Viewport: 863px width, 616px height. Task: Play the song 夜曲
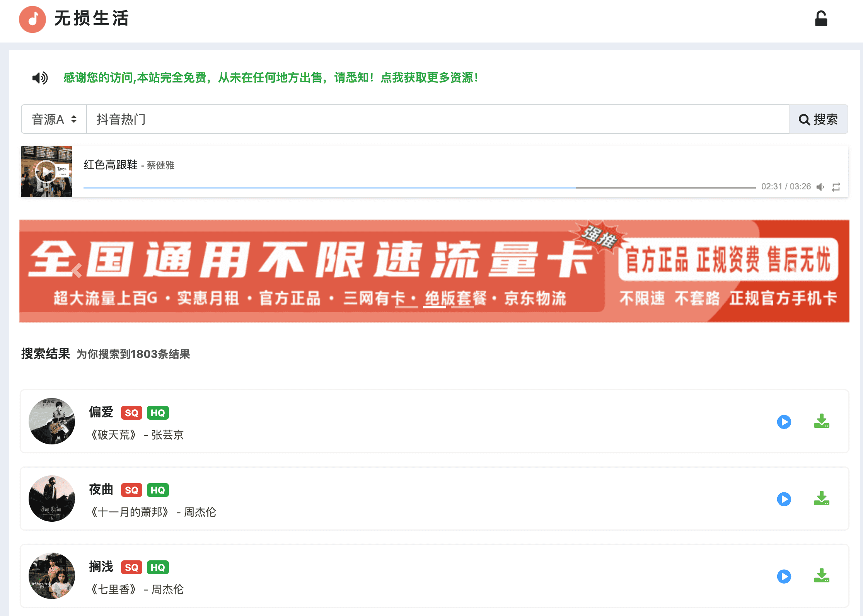tap(784, 499)
